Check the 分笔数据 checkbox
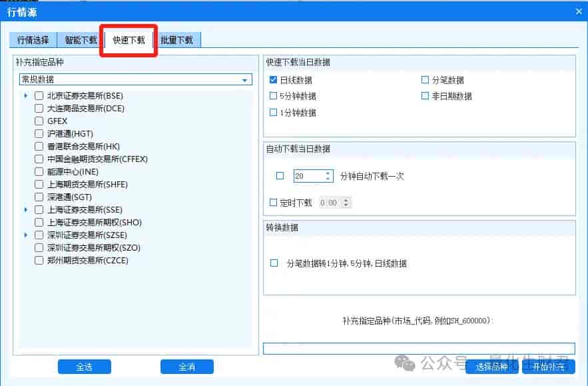The height and width of the screenshot is (386, 588). tap(425, 79)
